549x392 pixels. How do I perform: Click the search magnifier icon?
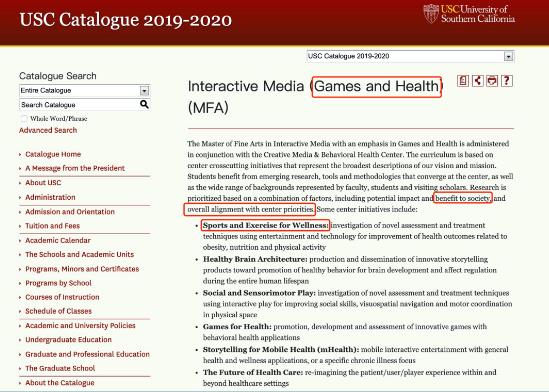click(x=144, y=104)
